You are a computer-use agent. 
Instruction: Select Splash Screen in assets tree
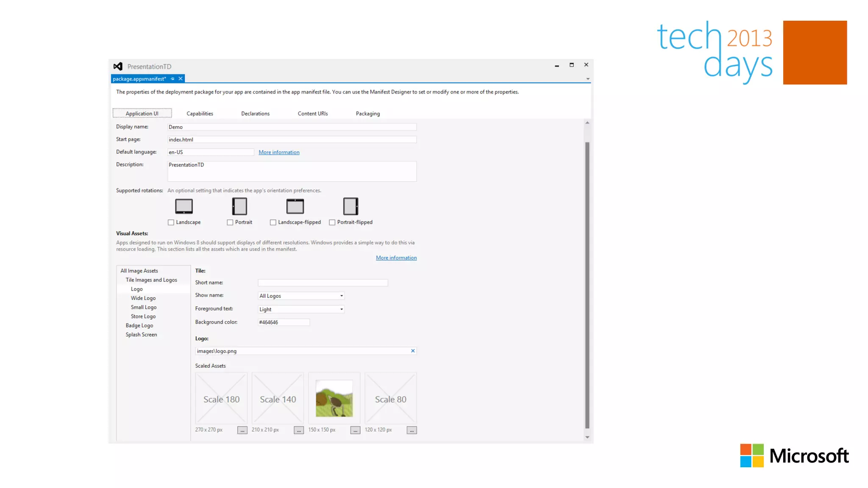tap(141, 335)
